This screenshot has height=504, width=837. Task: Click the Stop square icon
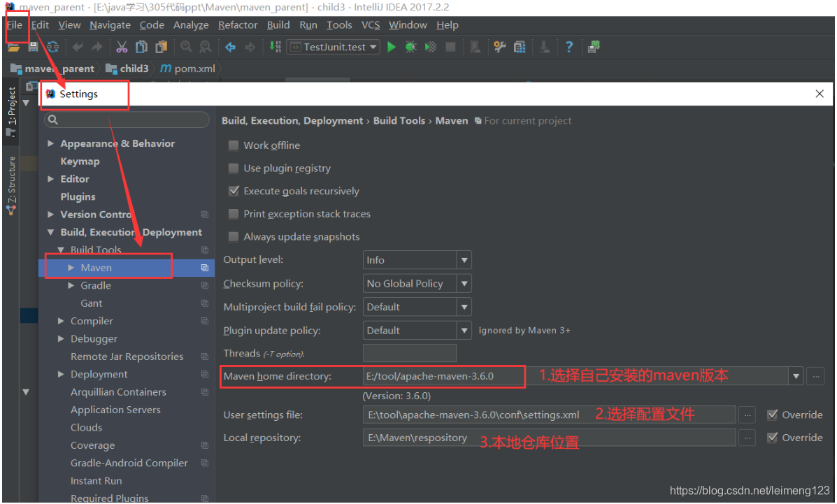pos(450,47)
